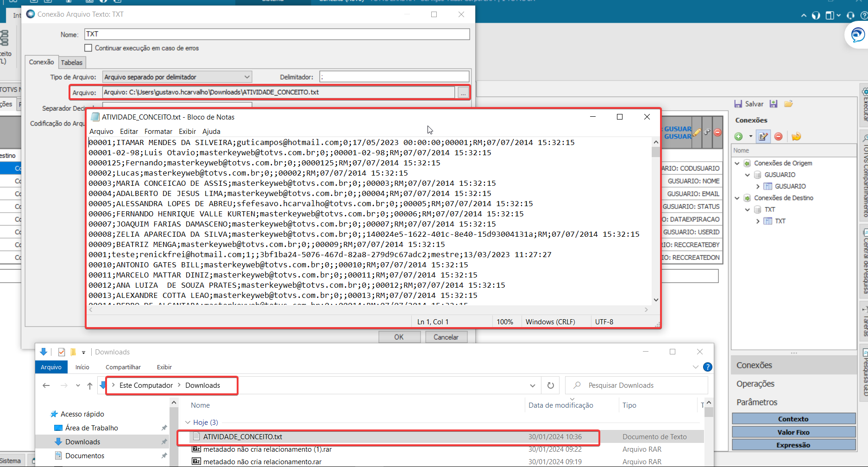868x467 pixels.
Task: Click the Notepad vertical scrollbar down arrow
Action: coord(656,300)
